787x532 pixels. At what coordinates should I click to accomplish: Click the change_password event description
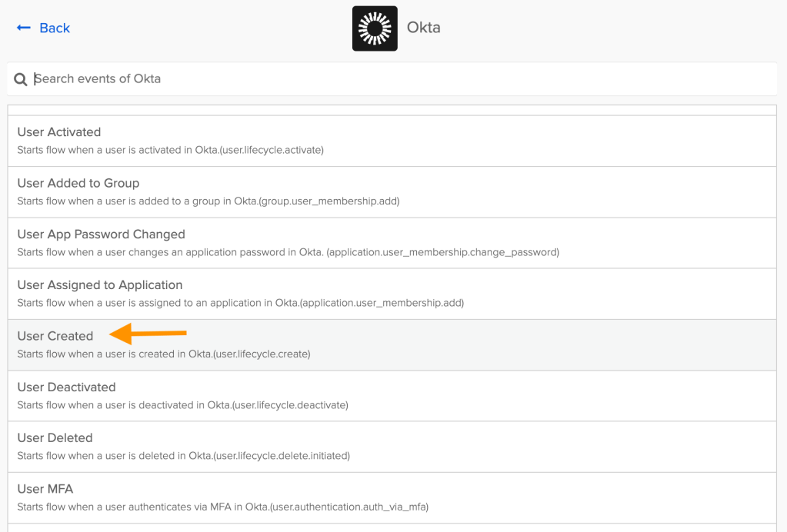tap(288, 251)
